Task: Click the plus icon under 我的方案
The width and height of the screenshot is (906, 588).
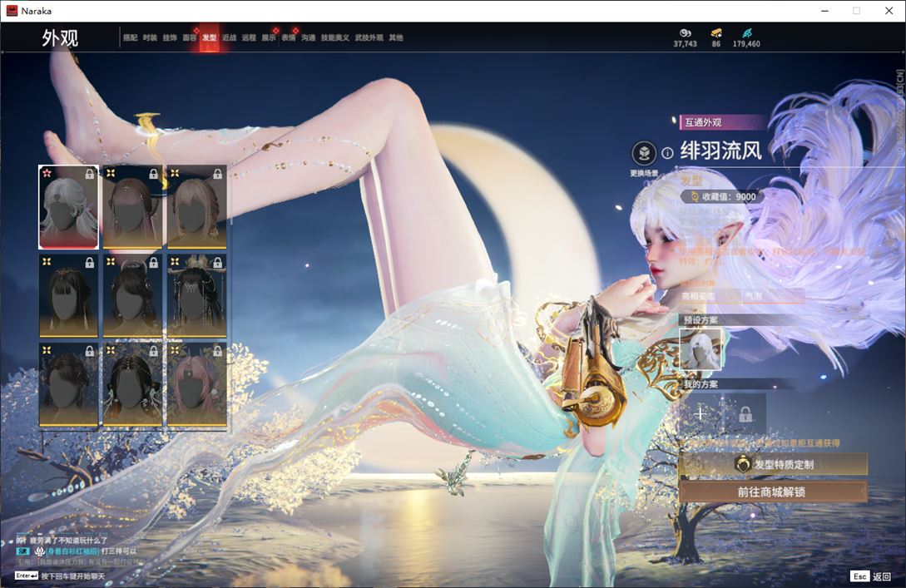Action: (701, 413)
